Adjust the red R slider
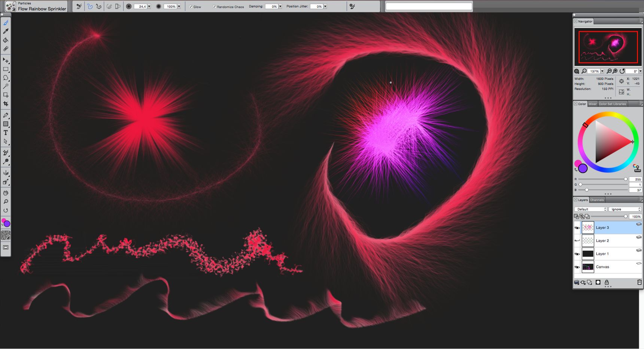The width and height of the screenshot is (644, 349). pos(603,179)
